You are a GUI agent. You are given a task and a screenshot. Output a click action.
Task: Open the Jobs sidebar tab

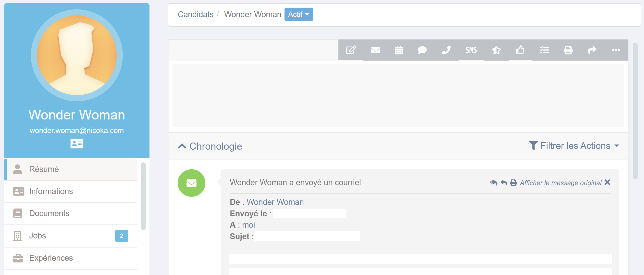tap(71, 236)
